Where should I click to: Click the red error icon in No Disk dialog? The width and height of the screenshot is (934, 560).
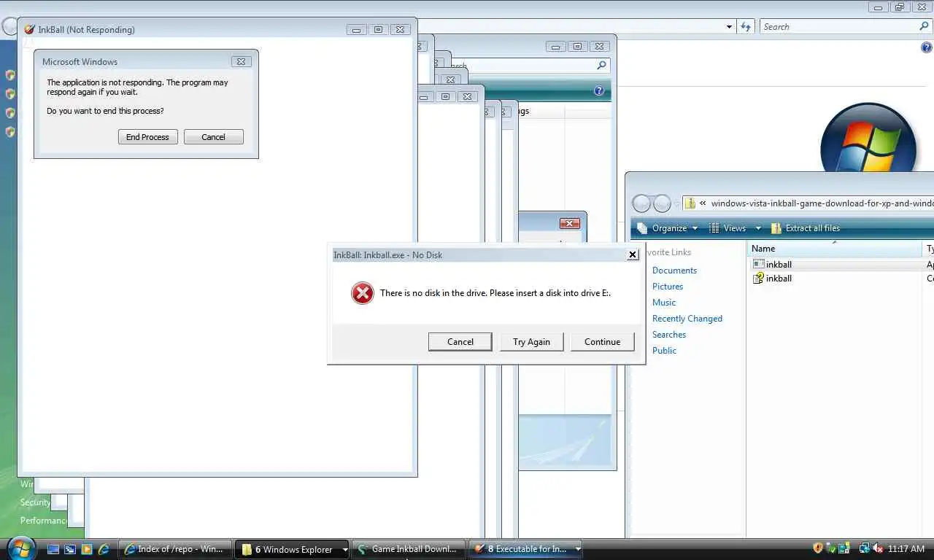[363, 293]
